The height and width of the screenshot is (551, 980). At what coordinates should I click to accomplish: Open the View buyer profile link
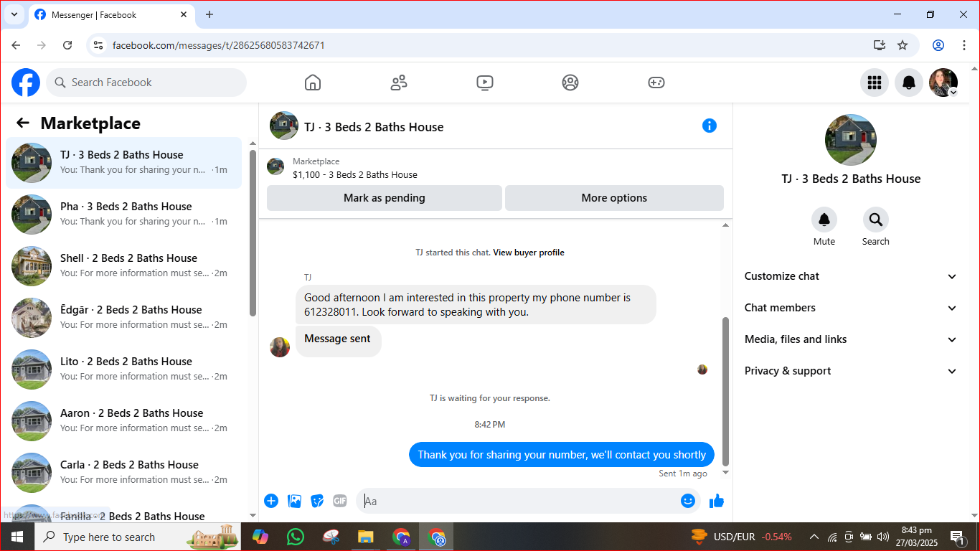pos(529,253)
